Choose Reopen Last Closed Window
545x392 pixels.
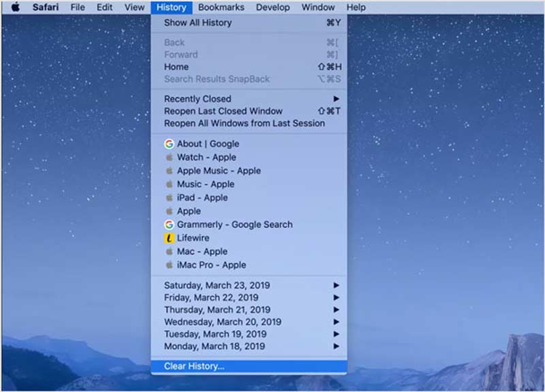(249, 111)
